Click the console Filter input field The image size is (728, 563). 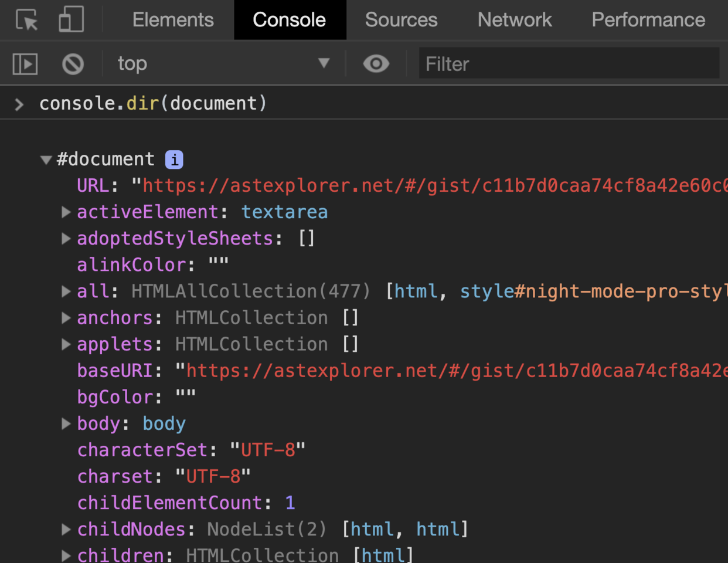(569, 63)
